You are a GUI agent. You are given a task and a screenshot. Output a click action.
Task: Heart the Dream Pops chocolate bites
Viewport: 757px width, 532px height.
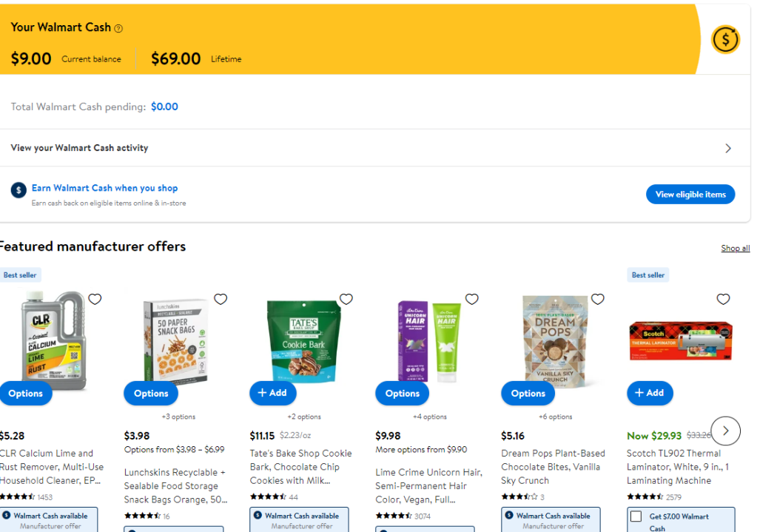(x=598, y=299)
